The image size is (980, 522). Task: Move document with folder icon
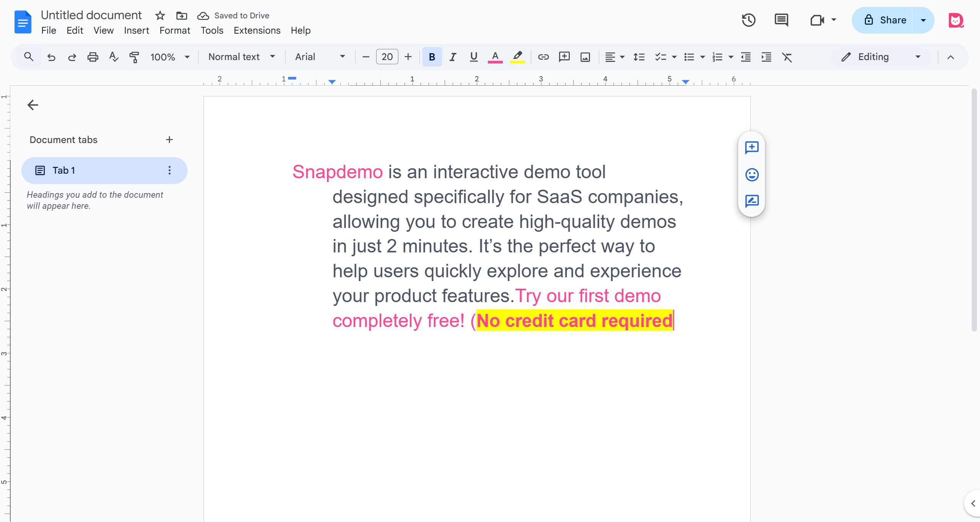coord(181,16)
